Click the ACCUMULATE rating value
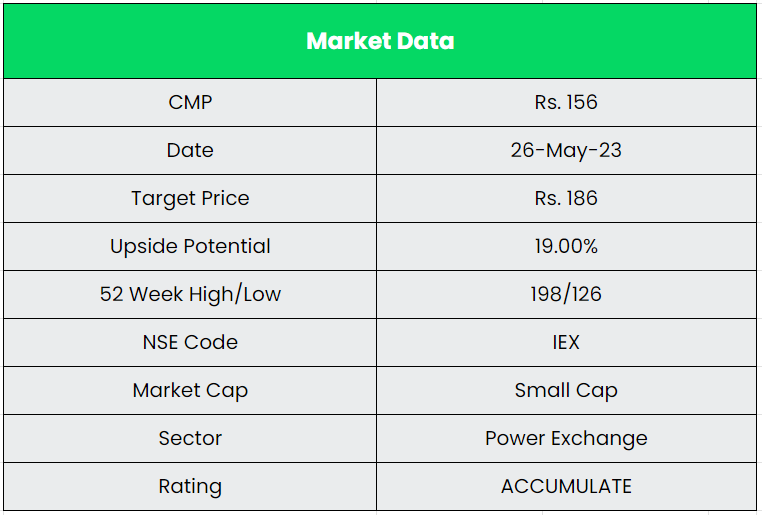Viewport: 762px width, 515px height. (x=566, y=486)
